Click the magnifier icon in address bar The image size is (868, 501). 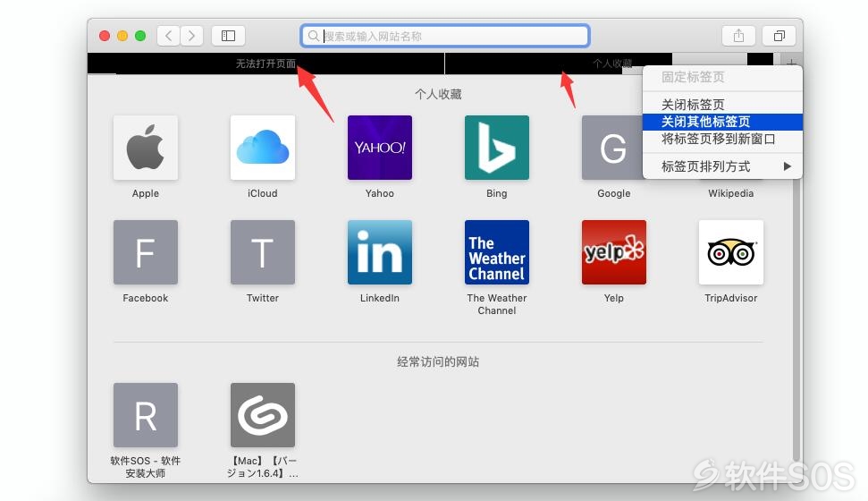(x=314, y=36)
